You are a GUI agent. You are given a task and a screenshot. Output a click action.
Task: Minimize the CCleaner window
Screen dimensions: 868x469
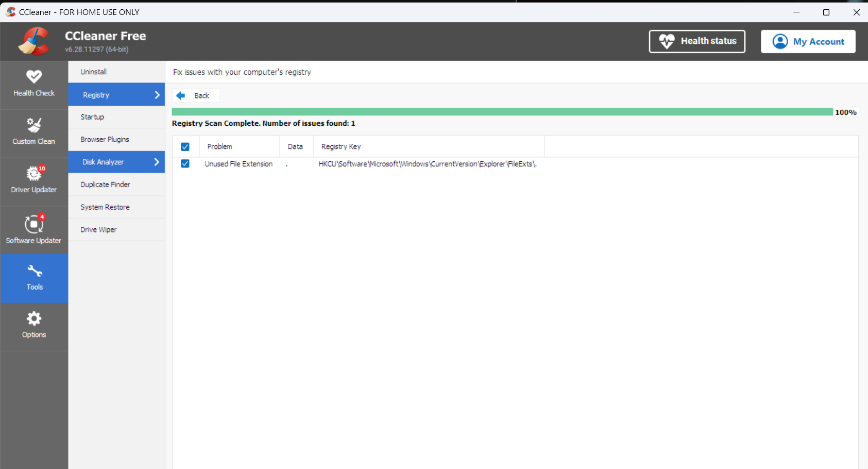point(796,12)
